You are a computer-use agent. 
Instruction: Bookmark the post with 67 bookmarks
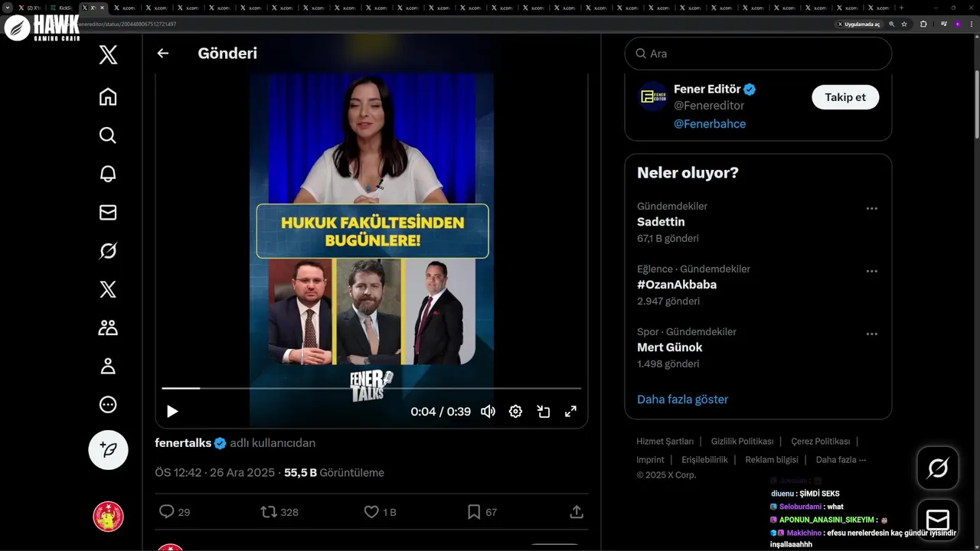[482, 512]
